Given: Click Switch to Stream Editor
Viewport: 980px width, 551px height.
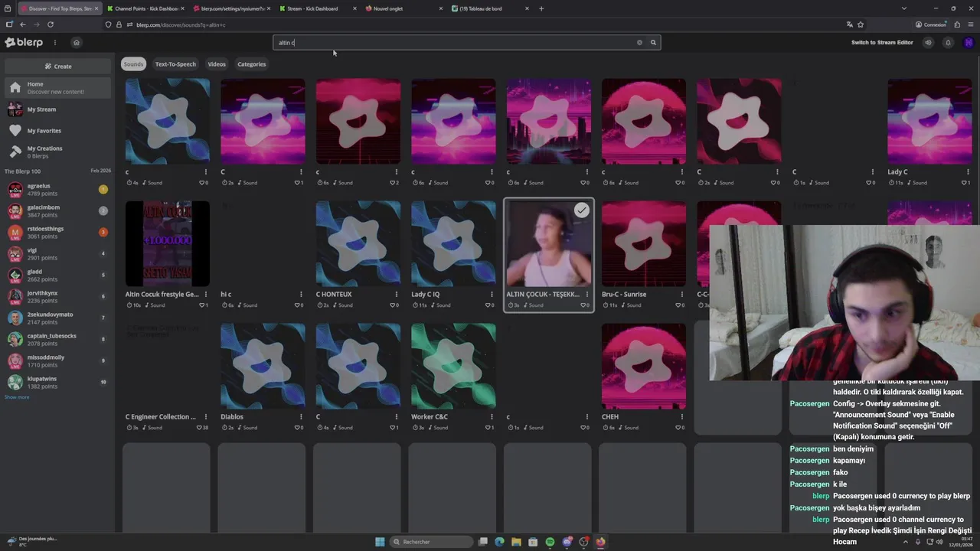Looking at the screenshot, I should click(882, 43).
